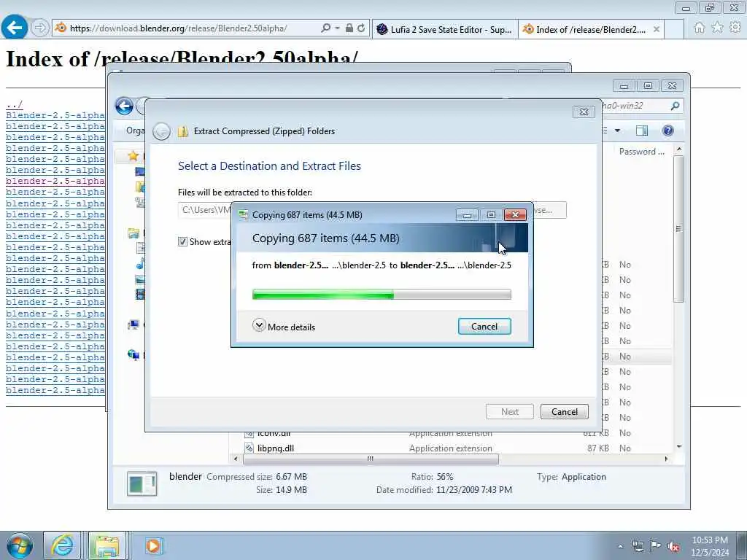Click the copy dialog title bar icon
This screenshot has height=560, width=747.
coord(244,215)
